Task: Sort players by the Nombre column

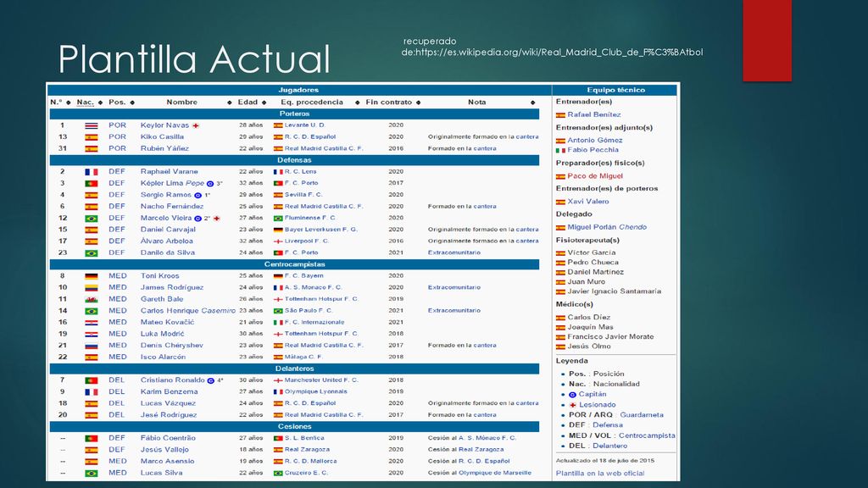Action: tap(229, 103)
